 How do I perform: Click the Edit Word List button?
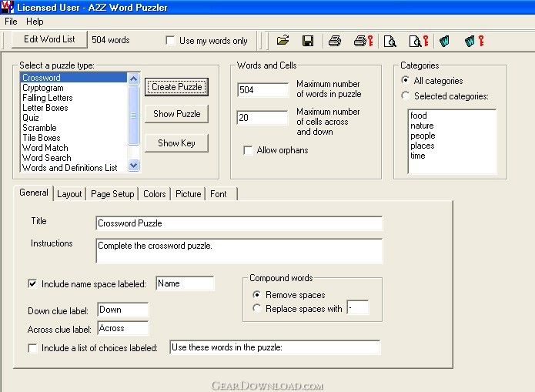click(49, 39)
